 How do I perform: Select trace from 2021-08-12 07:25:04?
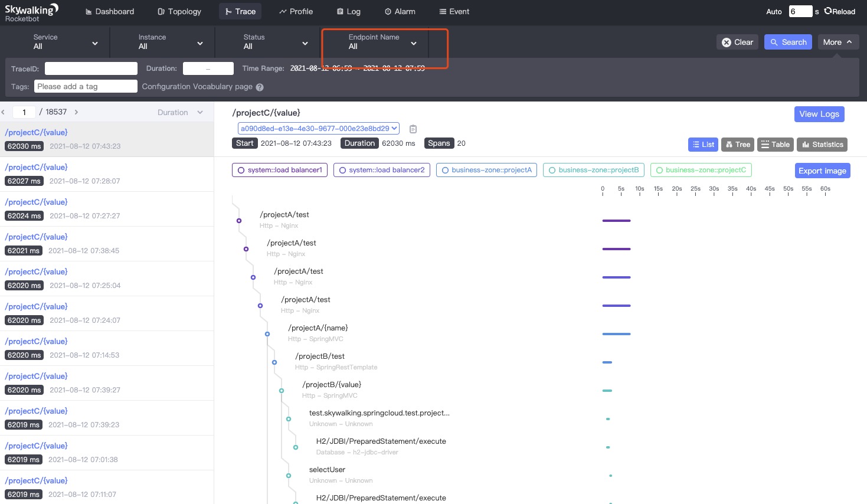107,279
